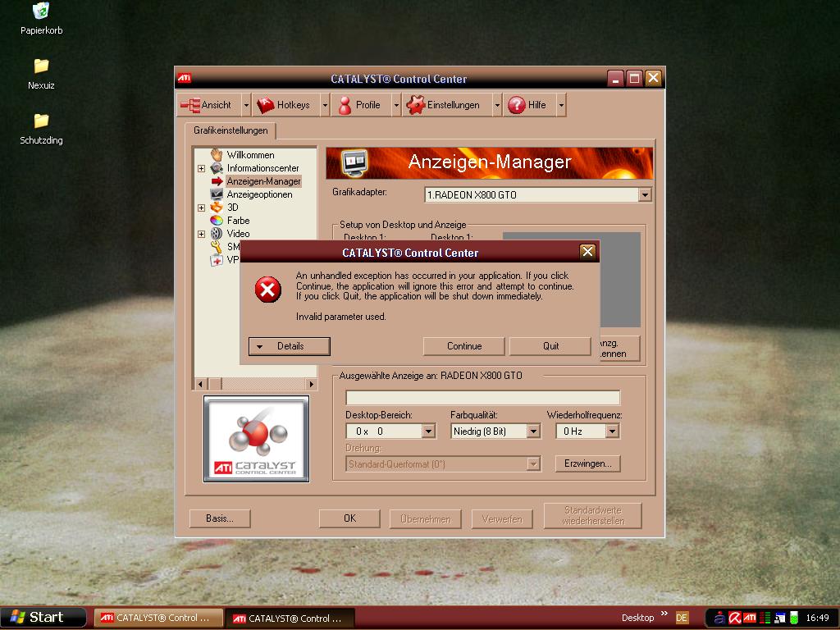The height and width of the screenshot is (630, 840).
Task: Click Quit in the error dialog
Action: coord(550,346)
